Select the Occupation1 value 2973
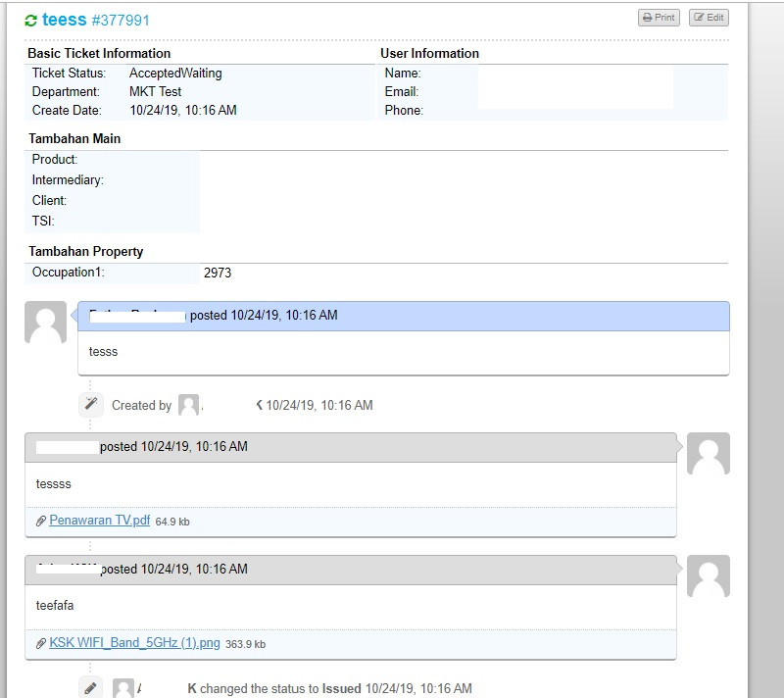 coord(218,274)
